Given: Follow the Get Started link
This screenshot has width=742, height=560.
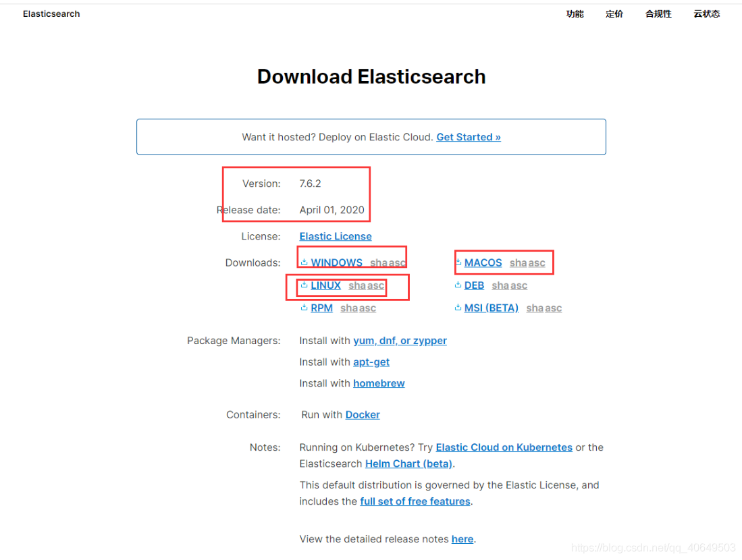Looking at the screenshot, I should 469,137.
